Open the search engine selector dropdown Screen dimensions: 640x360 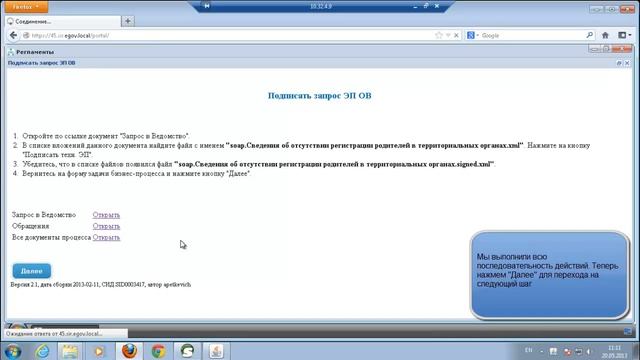coord(473,36)
